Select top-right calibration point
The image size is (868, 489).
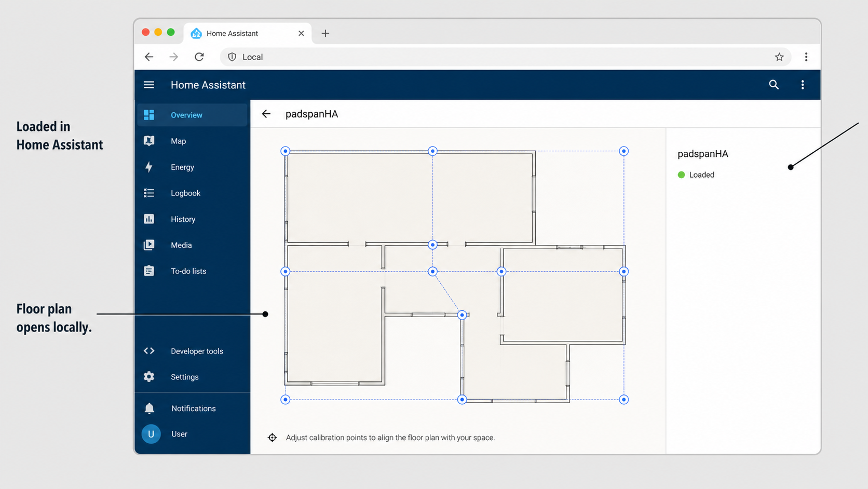(x=624, y=151)
